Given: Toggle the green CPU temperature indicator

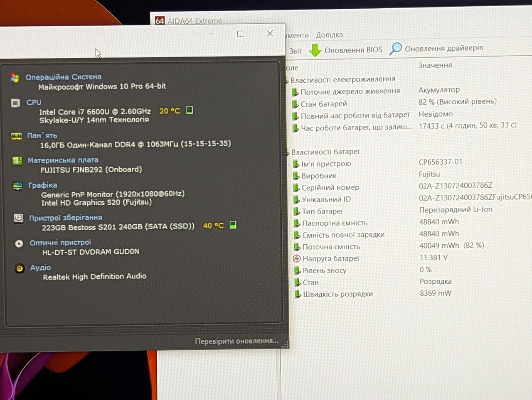Looking at the screenshot, I should tap(189, 110).
